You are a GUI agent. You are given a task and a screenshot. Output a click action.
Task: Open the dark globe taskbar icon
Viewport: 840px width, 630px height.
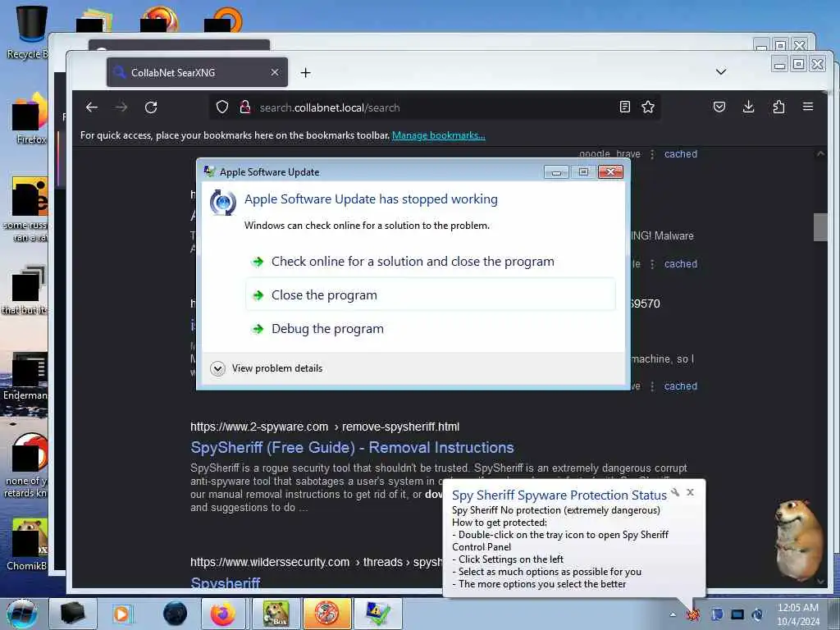tap(176, 614)
